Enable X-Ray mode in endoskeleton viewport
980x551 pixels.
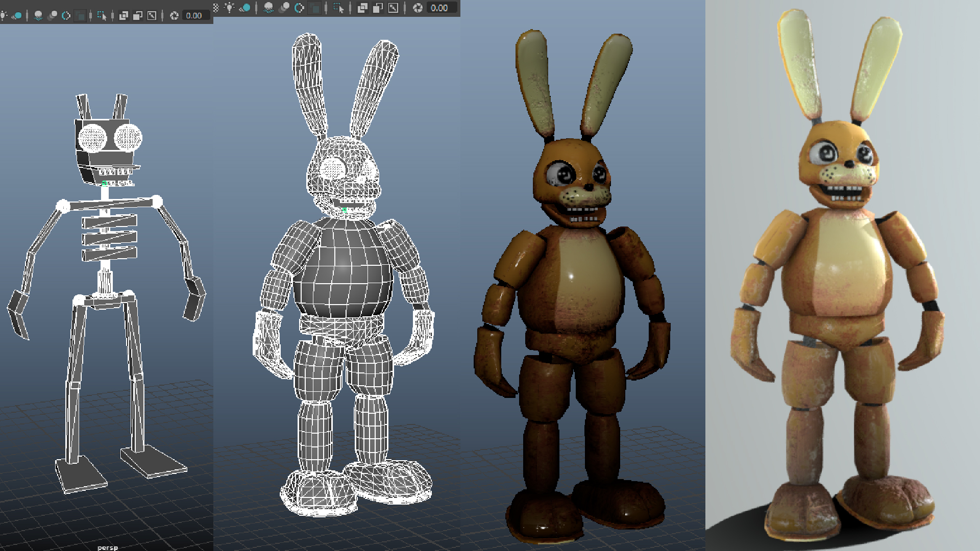click(x=124, y=15)
